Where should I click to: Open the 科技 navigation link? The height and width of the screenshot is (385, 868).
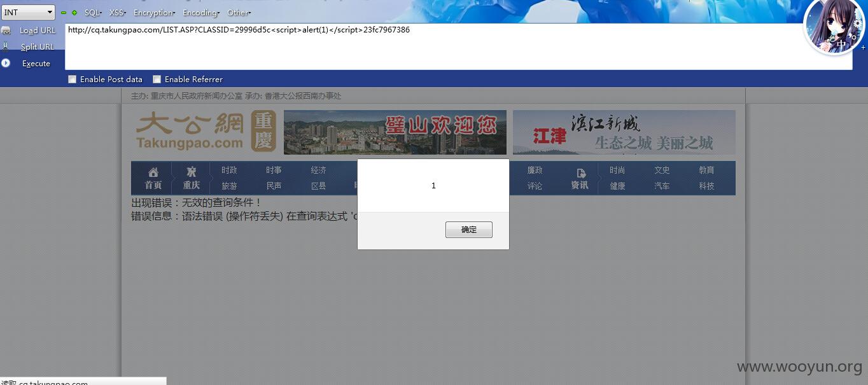(x=706, y=186)
